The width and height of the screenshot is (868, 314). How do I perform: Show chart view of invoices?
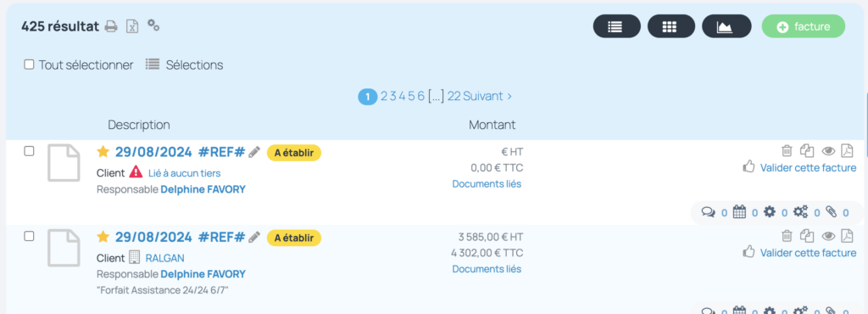coord(726,26)
